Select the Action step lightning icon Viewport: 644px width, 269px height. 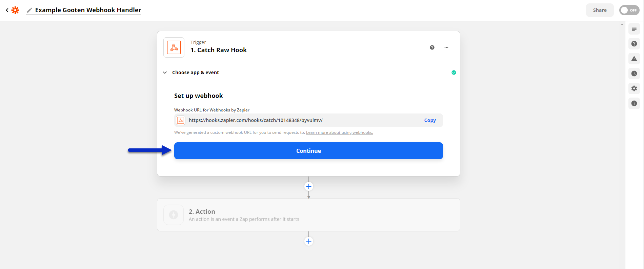174,215
